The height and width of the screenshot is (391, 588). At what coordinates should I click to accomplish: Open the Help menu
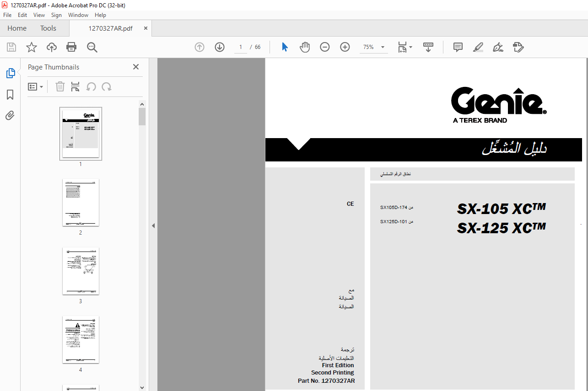(x=100, y=15)
